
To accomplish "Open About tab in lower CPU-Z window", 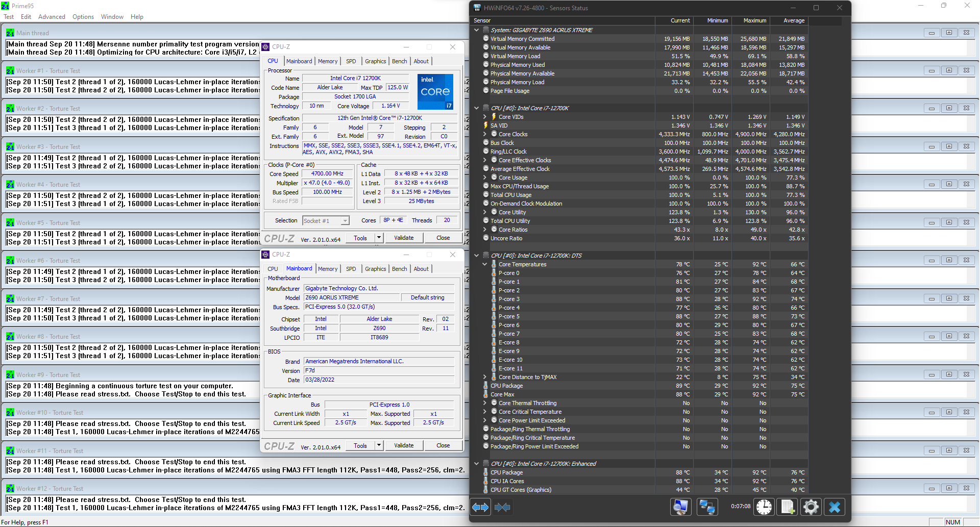I will (x=421, y=269).
